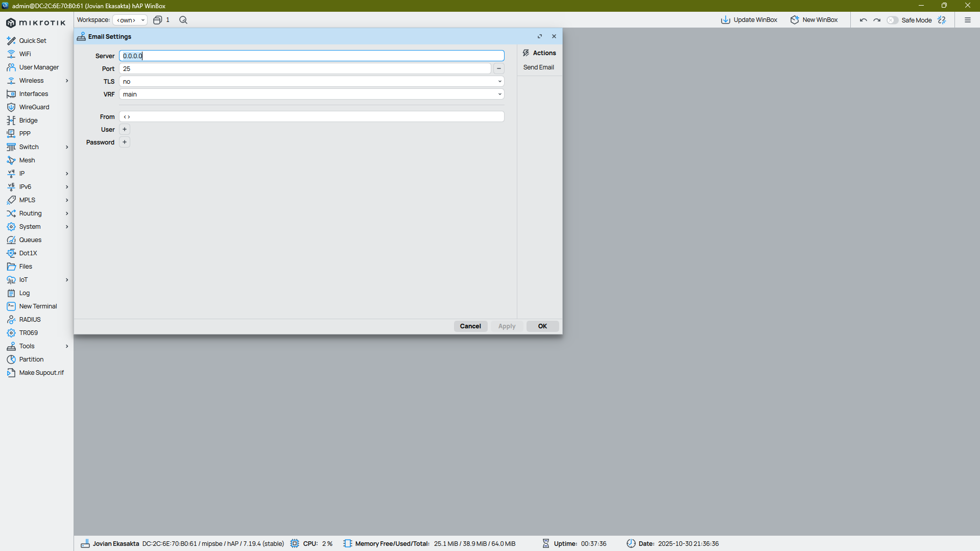Image resolution: width=980 pixels, height=551 pixels.
Task: Close the Email Settings window
Action: pyautogui.click(x=554, y=36)
